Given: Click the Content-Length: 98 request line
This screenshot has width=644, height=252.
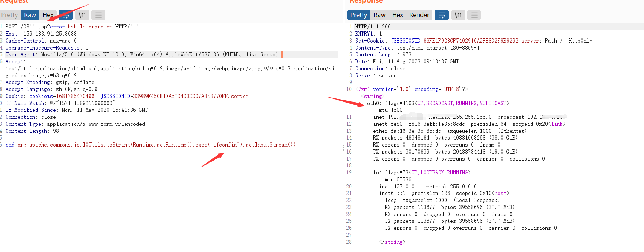Looking at the screenshot, I should (32, 131).
